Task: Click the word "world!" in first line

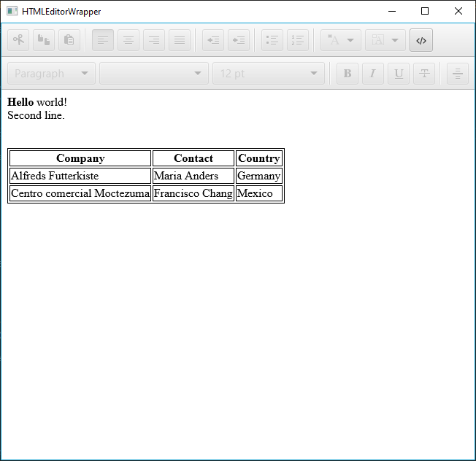Action: (x=52, y=102)
